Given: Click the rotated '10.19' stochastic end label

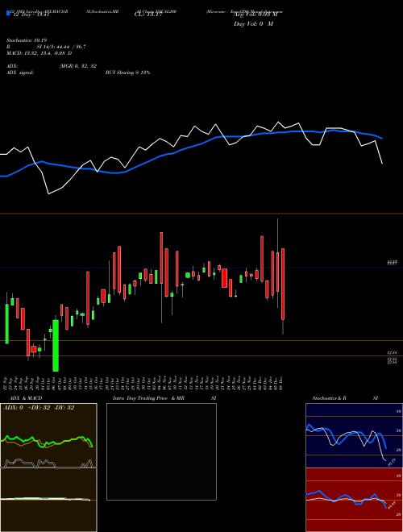Looking at the screenshot, I should click(392, 462).
